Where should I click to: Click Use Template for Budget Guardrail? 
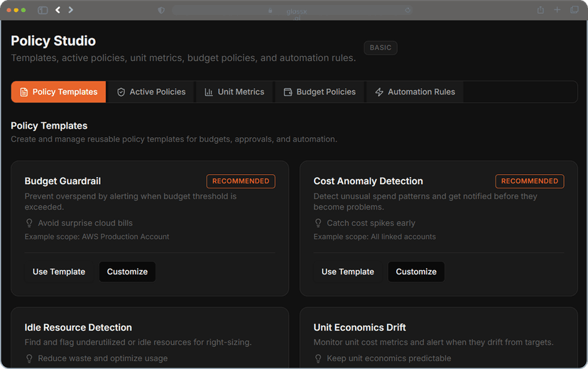[x=59, y=272]
